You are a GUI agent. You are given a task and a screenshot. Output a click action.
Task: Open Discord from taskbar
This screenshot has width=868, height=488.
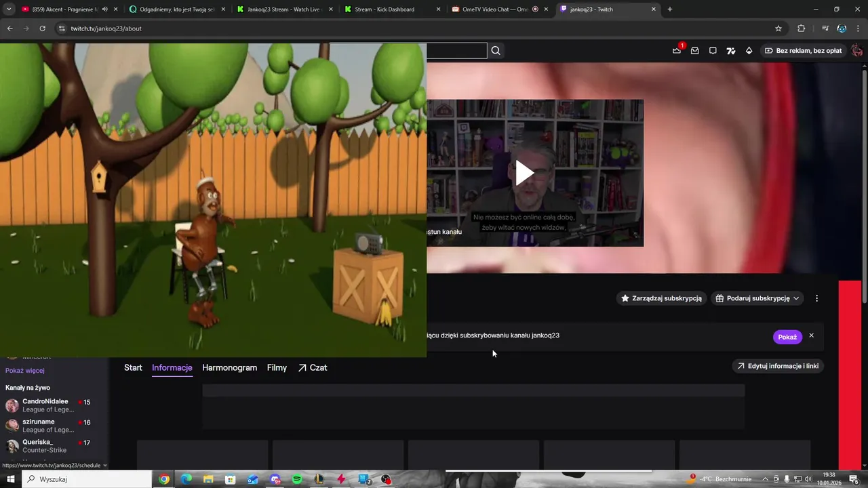275,479
